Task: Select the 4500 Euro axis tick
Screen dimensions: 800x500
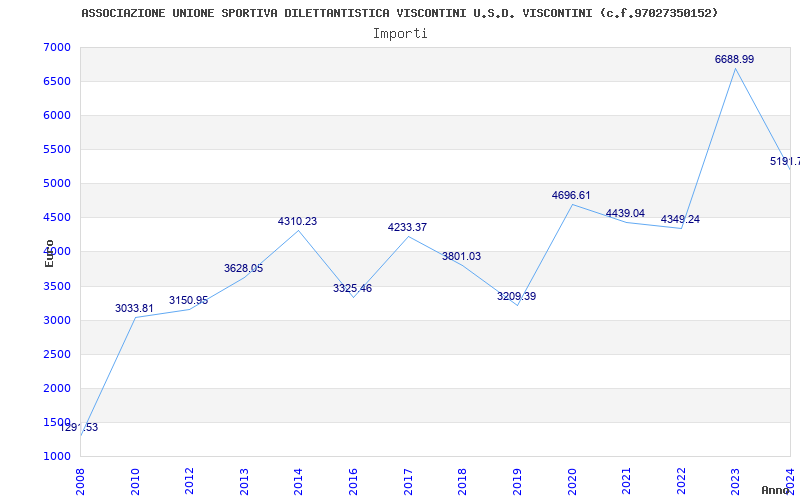Action: click(57, 217)
